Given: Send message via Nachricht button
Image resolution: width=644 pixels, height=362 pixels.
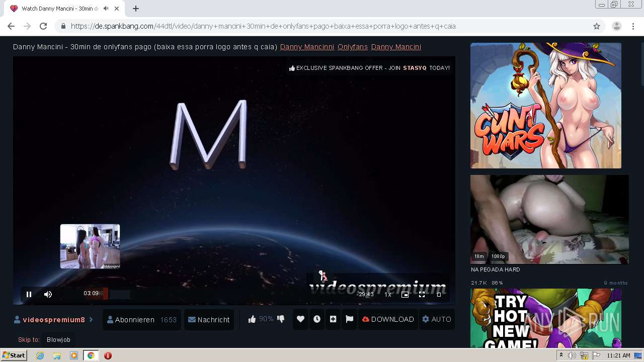Looking at the screenshot, I should click(x=209, y=320).
